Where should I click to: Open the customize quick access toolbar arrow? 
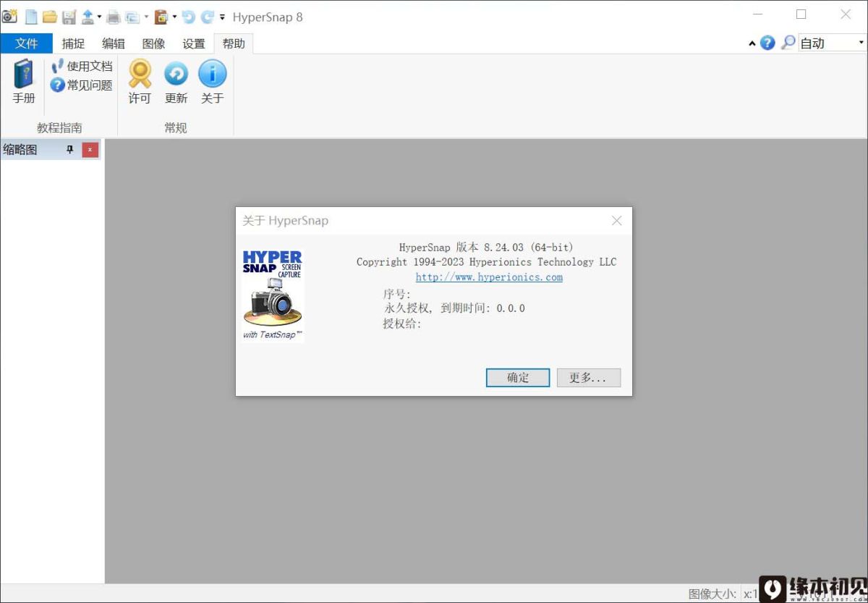click(222, 17)
